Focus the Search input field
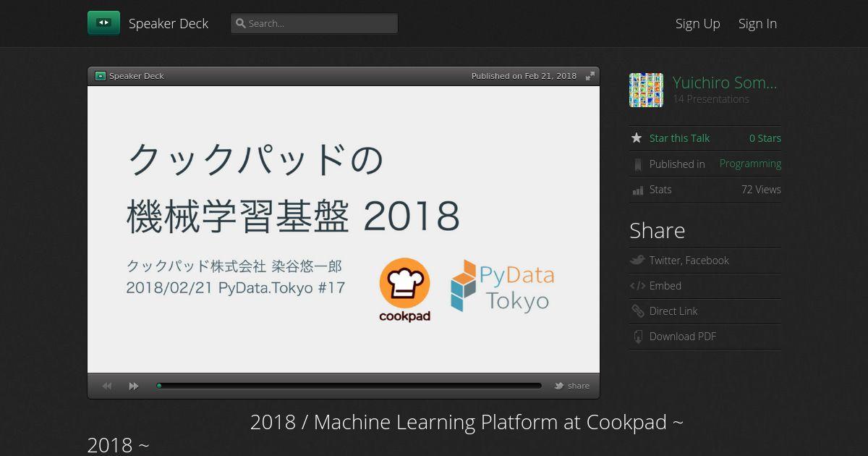 (x=314, y=23)
